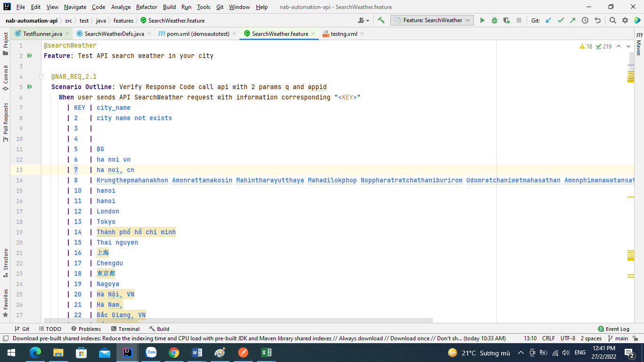Run the Feature: SearchWeather configuration
The width and height of the screenshot is (644, 362).
pyautogui.click(x=482, y=20)
